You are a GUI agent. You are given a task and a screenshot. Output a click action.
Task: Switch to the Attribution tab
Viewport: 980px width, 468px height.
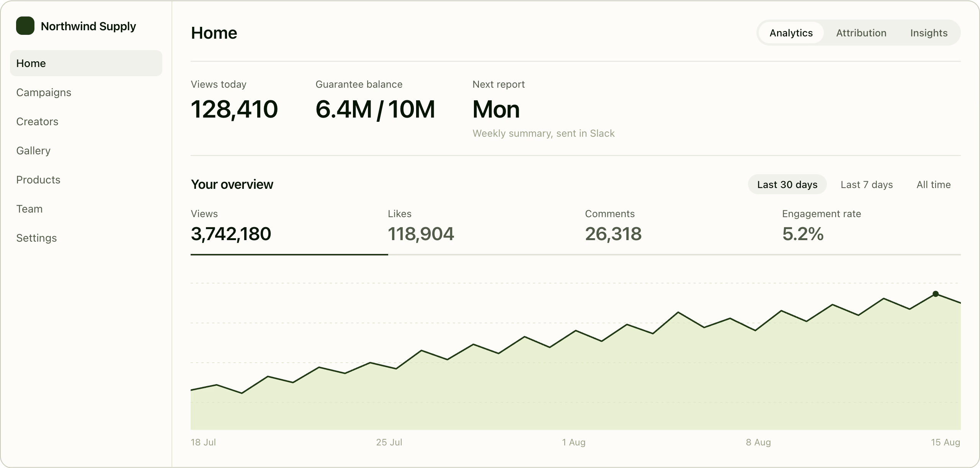(861, 33)
